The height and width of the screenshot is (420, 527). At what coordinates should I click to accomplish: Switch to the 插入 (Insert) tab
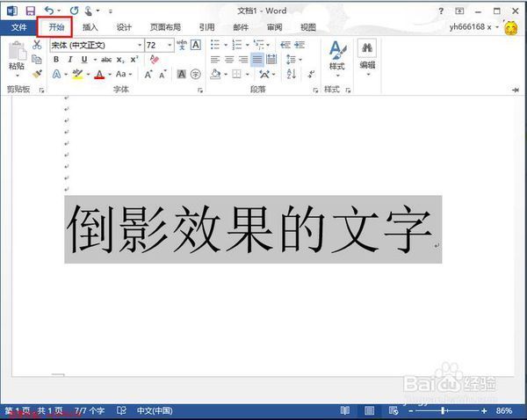pos(90,27)
